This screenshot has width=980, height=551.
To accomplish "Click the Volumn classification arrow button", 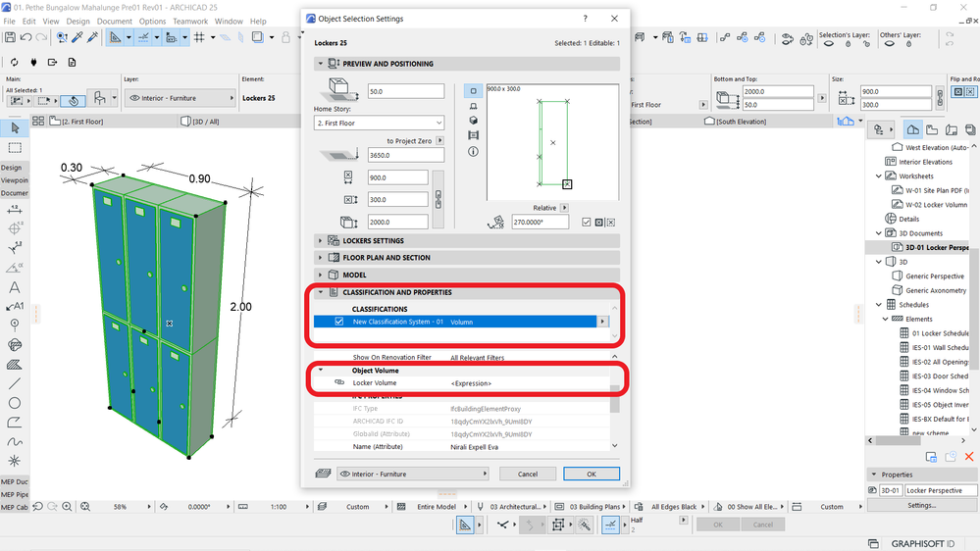I will point(602,322).
